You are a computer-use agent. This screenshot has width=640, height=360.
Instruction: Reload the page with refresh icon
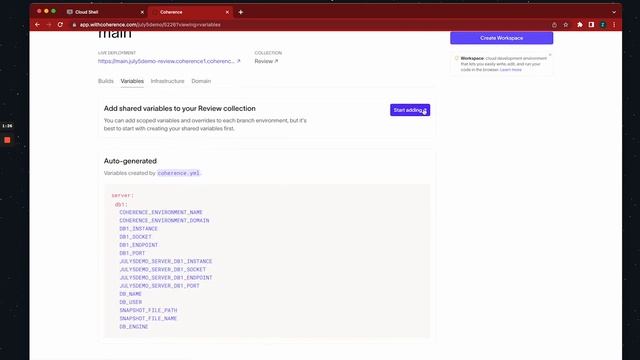point(60,25)
